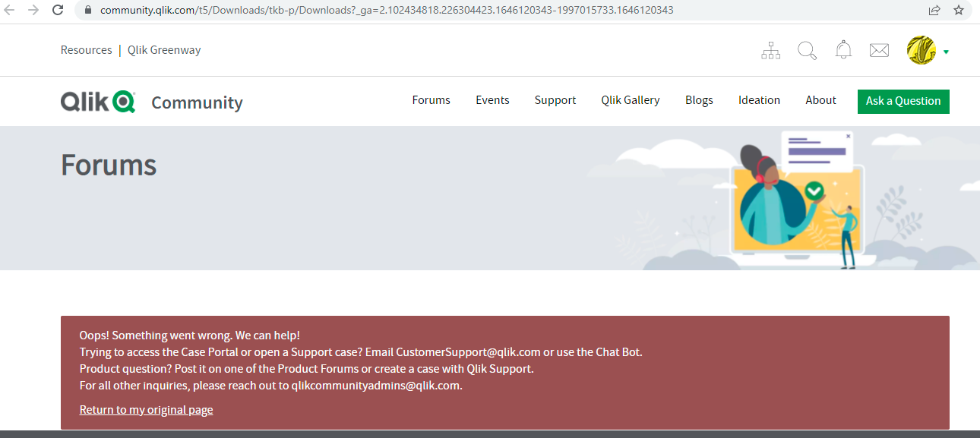Open the community sitemap hierarchy icon
The image size is (980, 438).
(771, 51)
